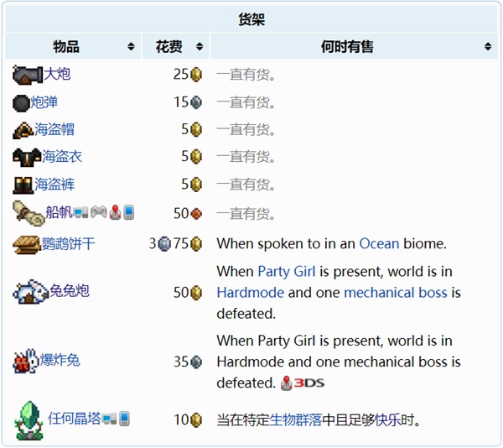
Task: Follow the mechanical boss link
Action: 396,293
